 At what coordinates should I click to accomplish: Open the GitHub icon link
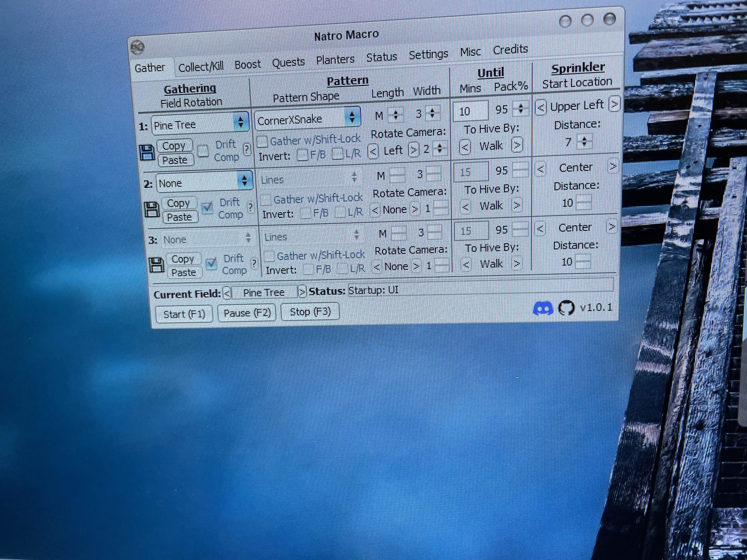[566, 308]
